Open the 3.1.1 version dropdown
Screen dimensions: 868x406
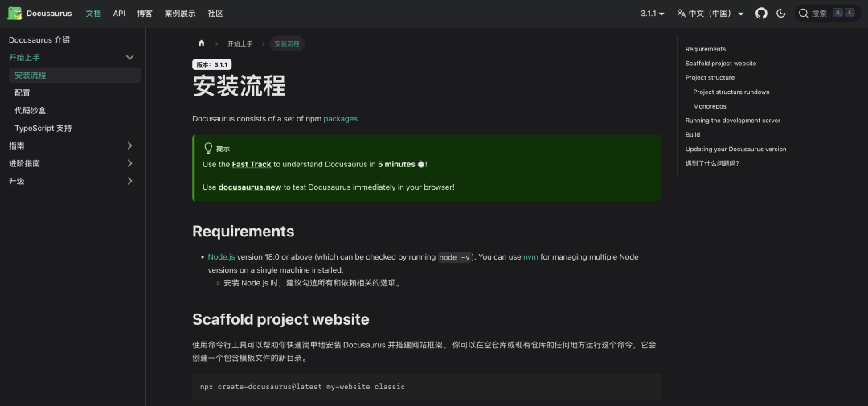652,14
